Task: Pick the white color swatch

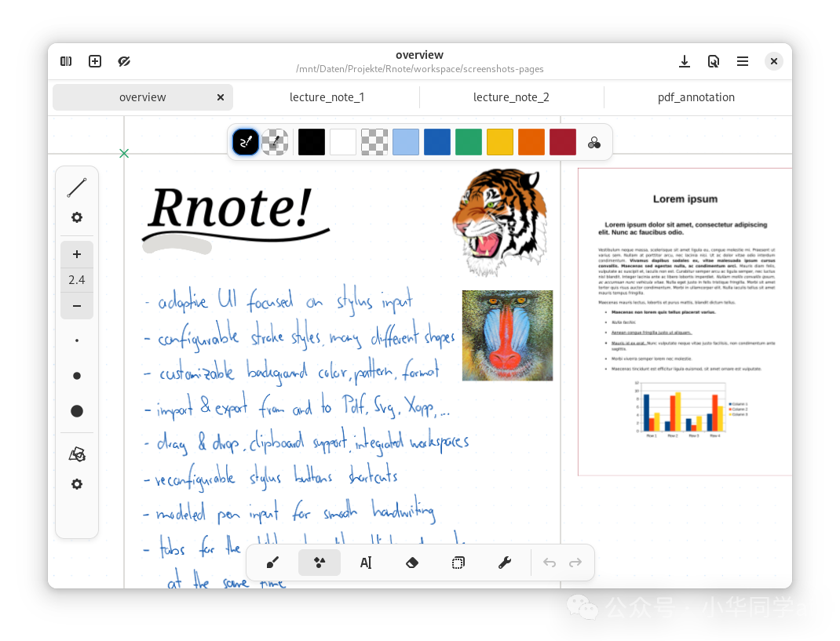Action: click(343, 142)
